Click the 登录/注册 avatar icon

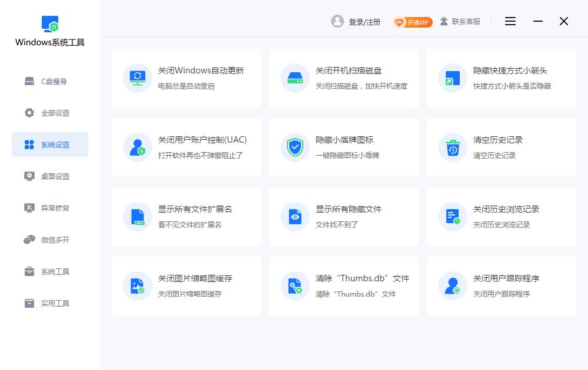(x=338, y=21)
